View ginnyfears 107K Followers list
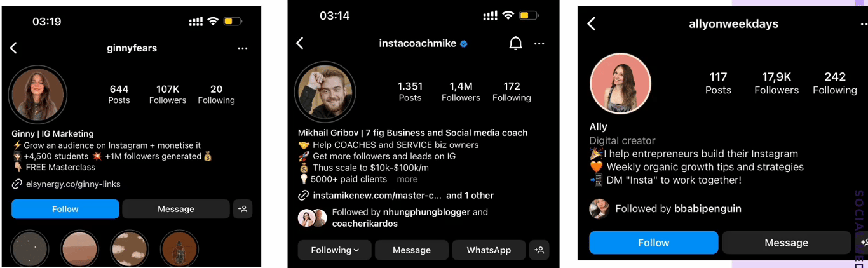The image size is (868, 268). pos(168,94)
